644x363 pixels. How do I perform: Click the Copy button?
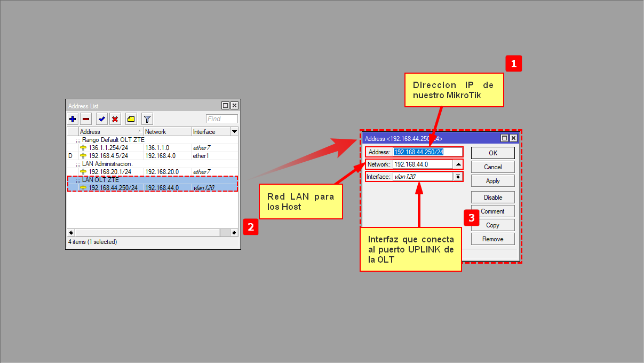point(492,225)
